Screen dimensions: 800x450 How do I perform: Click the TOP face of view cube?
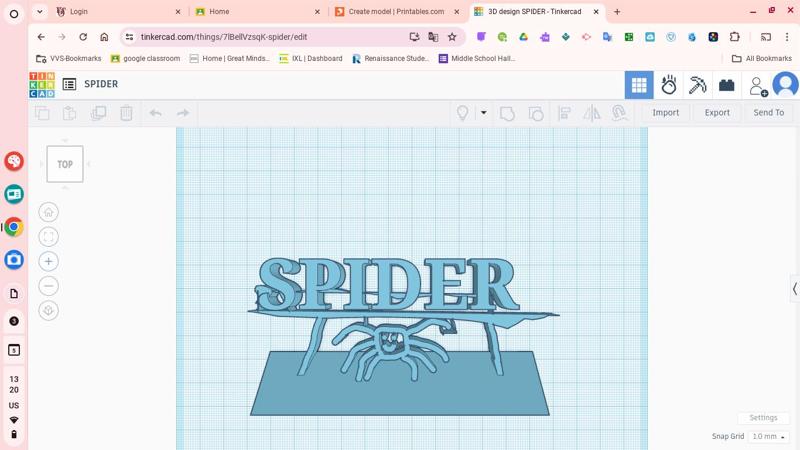point(65,164)
